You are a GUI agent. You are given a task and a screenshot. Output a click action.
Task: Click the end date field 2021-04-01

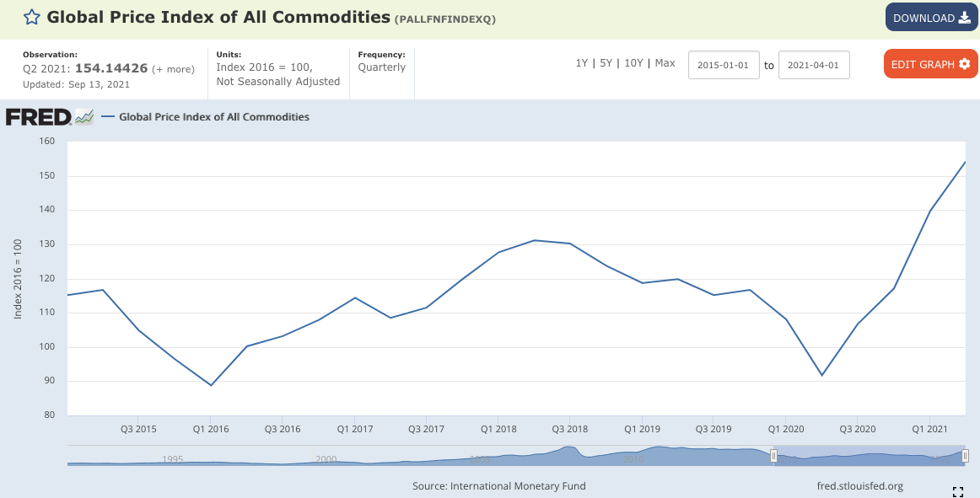click(x=813, y=65)
